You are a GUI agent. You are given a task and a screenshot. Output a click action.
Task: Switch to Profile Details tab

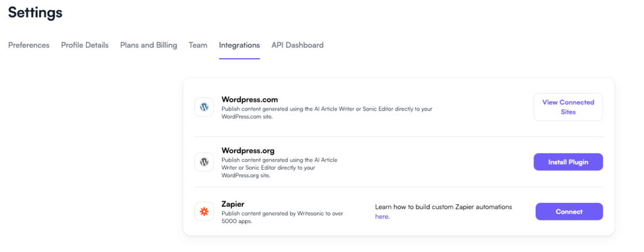(85, 45)
